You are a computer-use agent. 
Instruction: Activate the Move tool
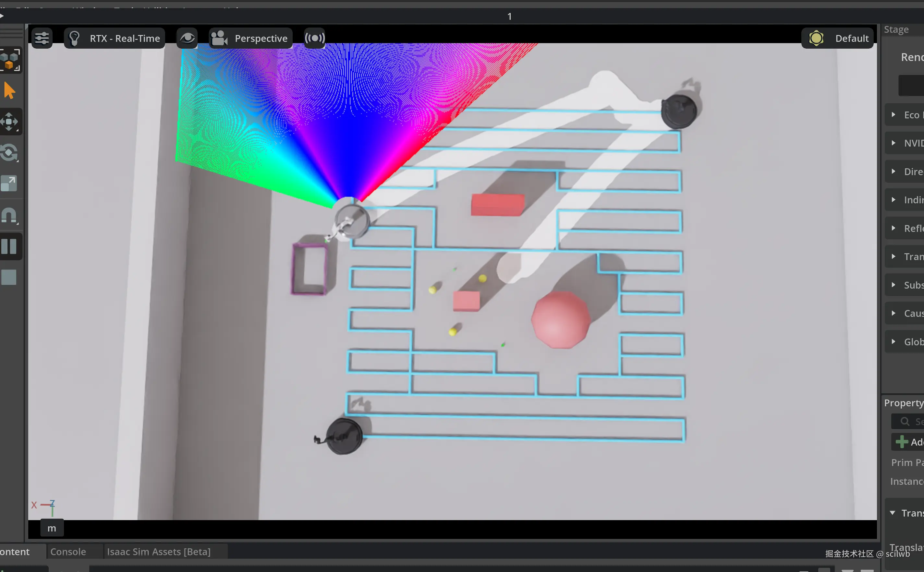point(9,122)
